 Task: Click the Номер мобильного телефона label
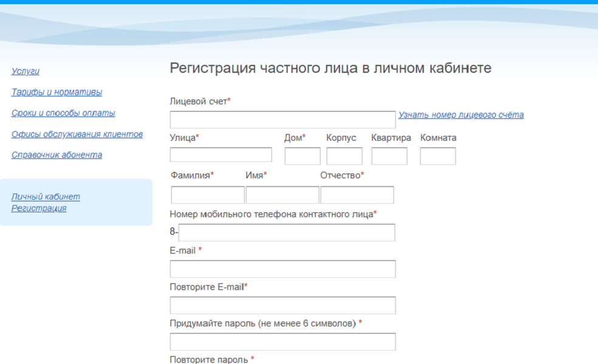[273, 214]
